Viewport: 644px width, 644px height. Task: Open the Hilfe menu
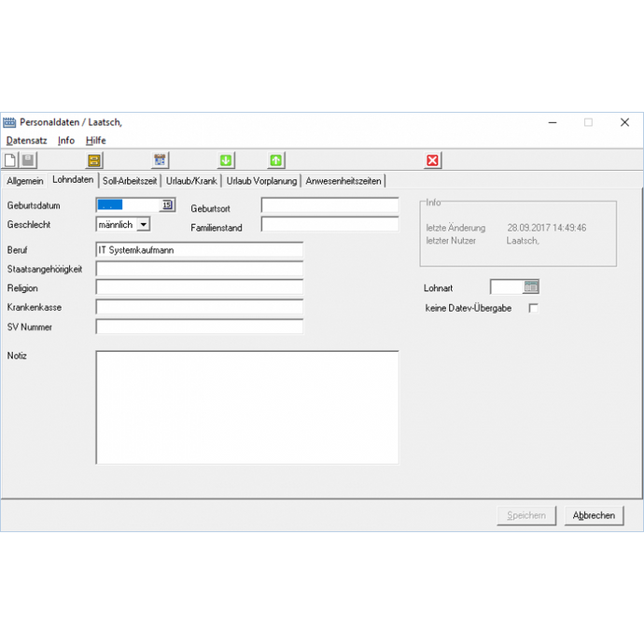coord(95,140)
